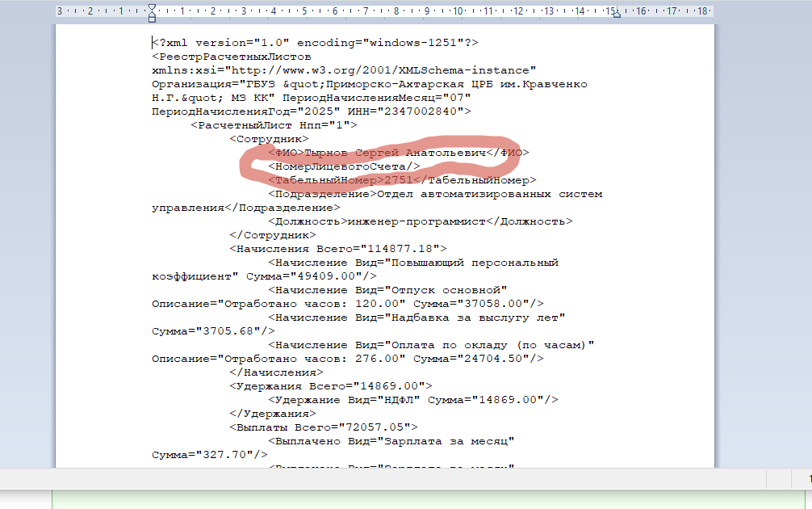Click the '<РеестрРасчетныхЛистов' tag text
The image size is (812, 509).
pyautogui.click(x=232, y=57)
